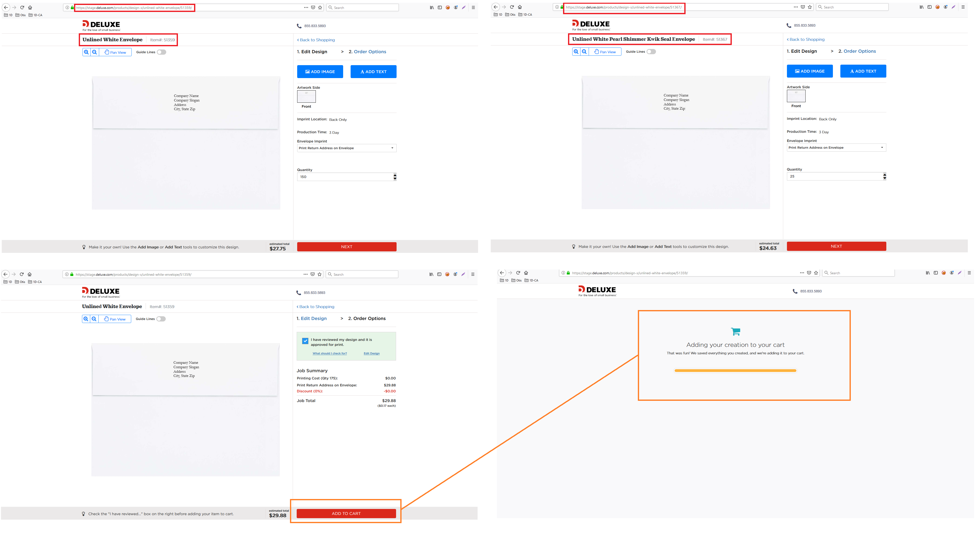Click Firefox home icon in Adding to cart window
This screenshot has height=546, width=980.
(x=526, y=273)
